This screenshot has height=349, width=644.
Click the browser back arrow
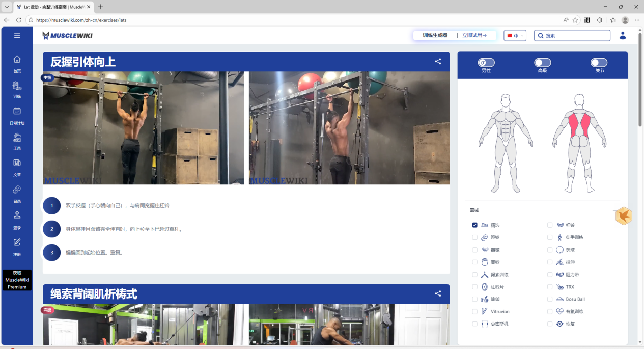[7, 20]
